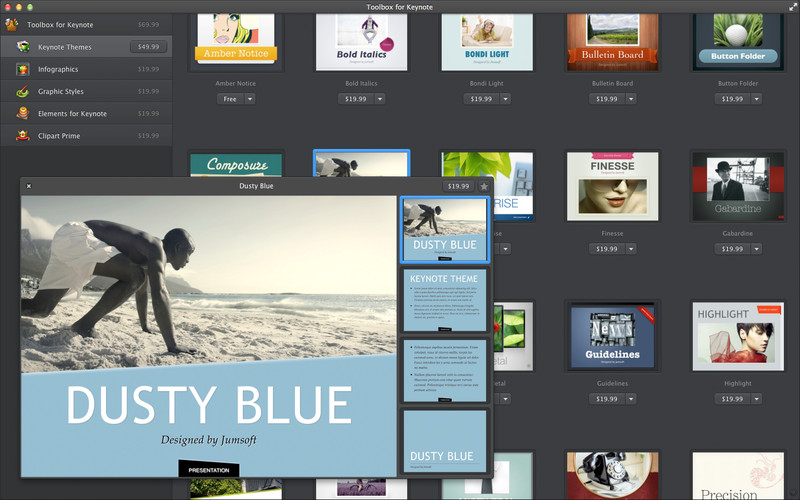Image resolution: width=800 pixels, height=500 pixels.
Task: Show the text-only bullets slide preview
Action: pos(444,370)
